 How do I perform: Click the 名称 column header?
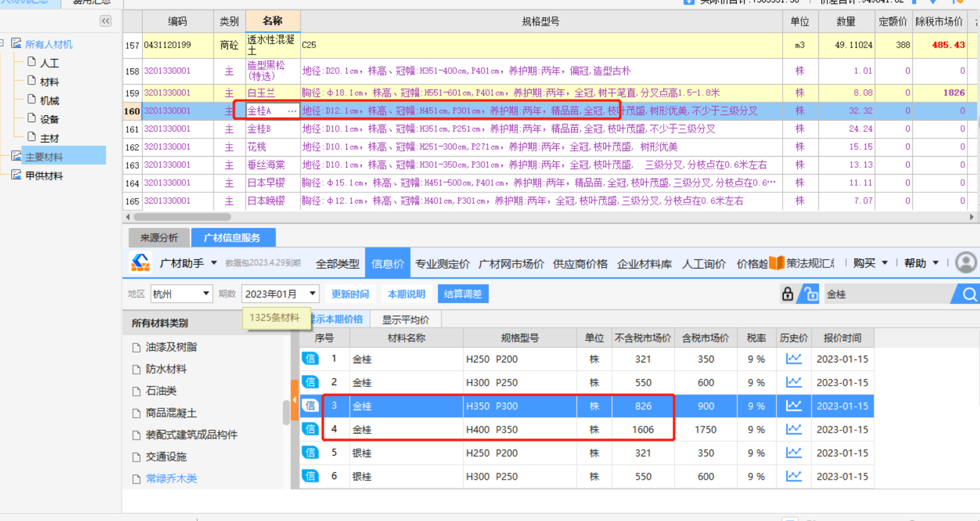273,21
